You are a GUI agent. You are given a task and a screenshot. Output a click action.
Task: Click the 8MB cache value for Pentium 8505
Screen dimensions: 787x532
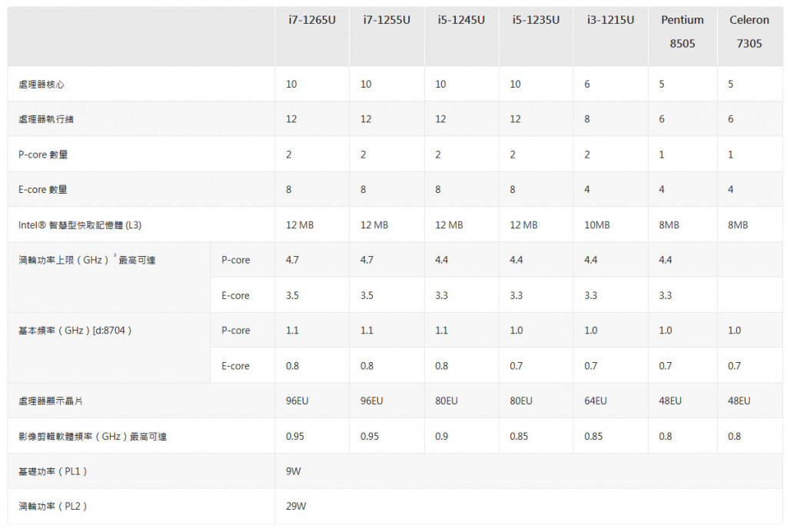[669, 224]
